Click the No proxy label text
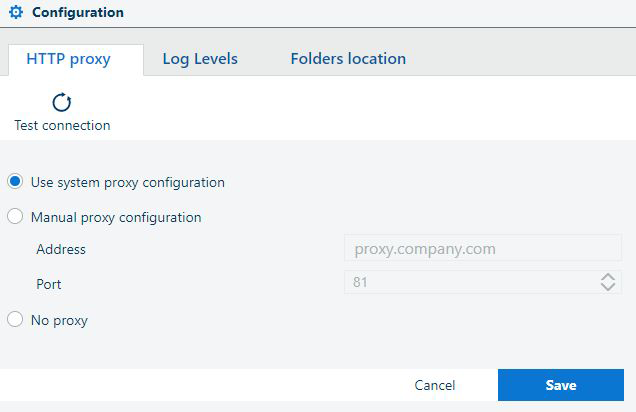636x412 pixels. [59, 321]
